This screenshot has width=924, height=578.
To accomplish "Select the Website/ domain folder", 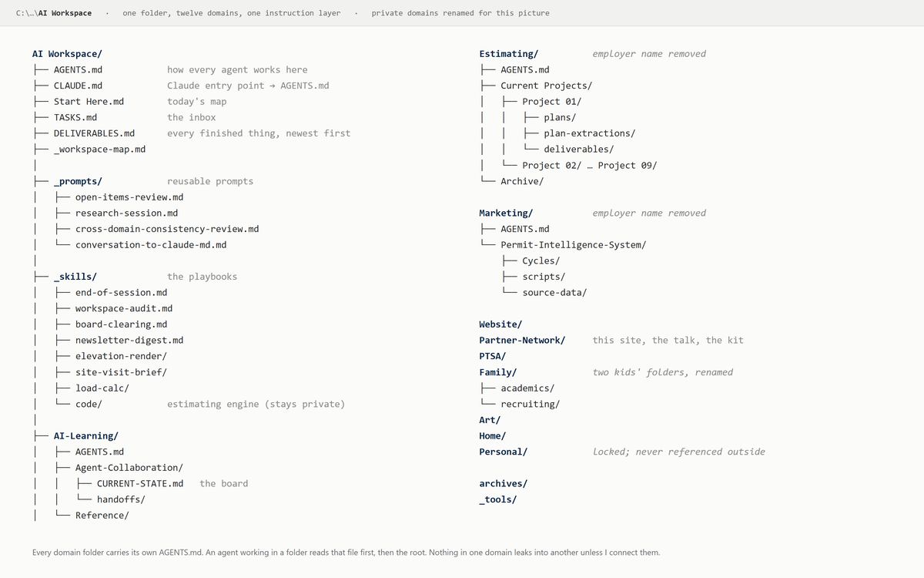I will point(500,324).
